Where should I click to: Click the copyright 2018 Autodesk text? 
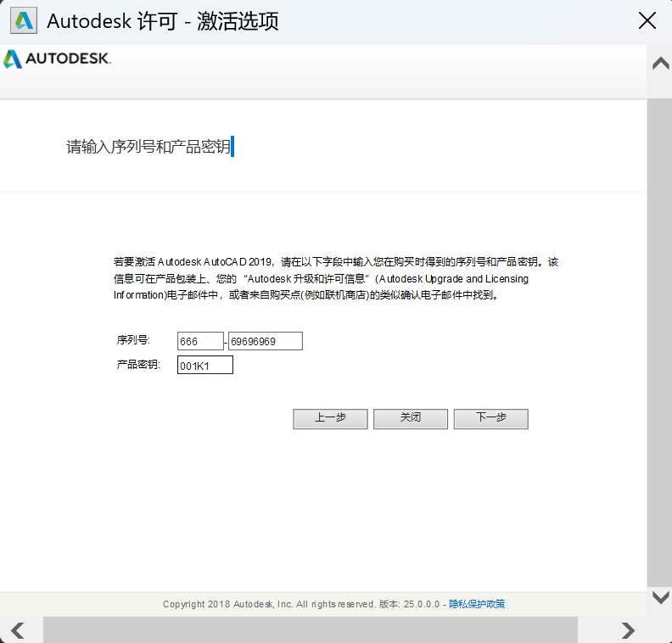point(269,605)
